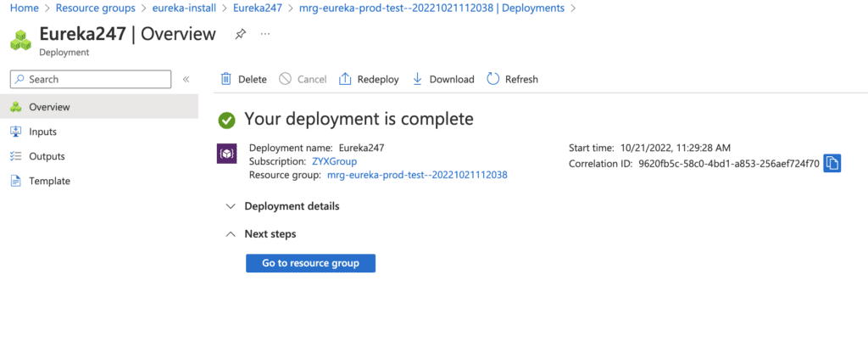
Task: Click the Delete trash icon
Action: (225, 79)
